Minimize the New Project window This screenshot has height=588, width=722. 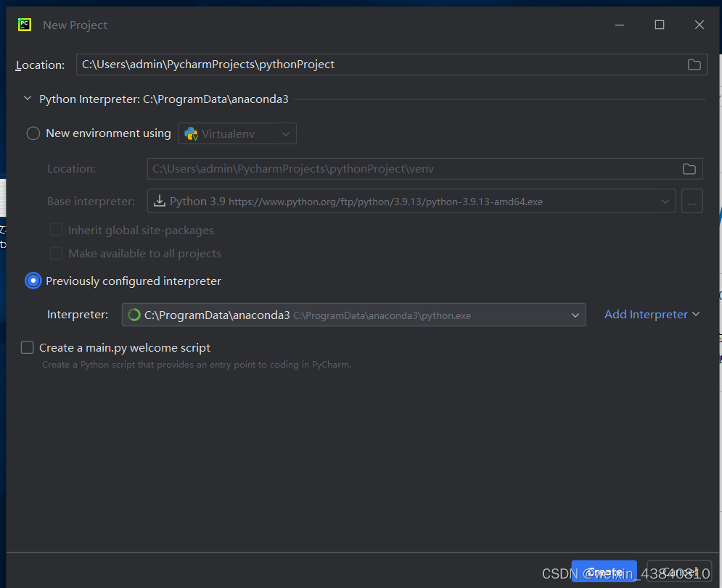(620, 25)
